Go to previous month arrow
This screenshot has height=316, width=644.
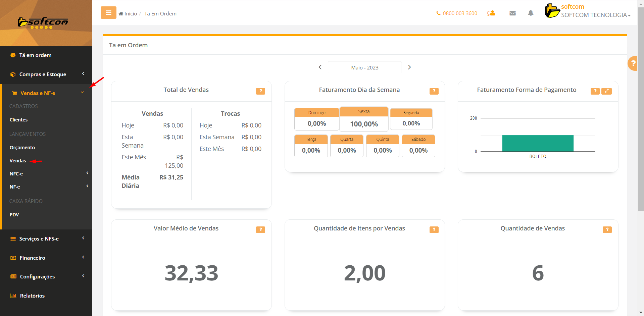point(320,67)
